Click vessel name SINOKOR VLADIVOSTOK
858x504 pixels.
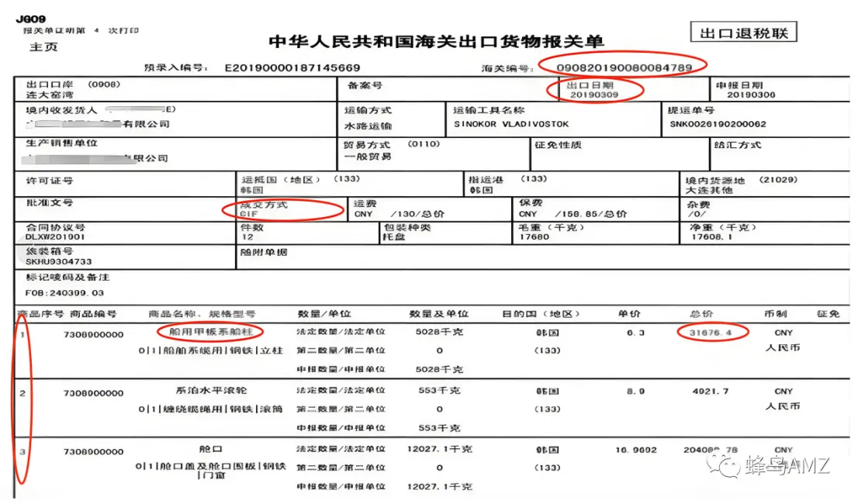coord(511,124)
